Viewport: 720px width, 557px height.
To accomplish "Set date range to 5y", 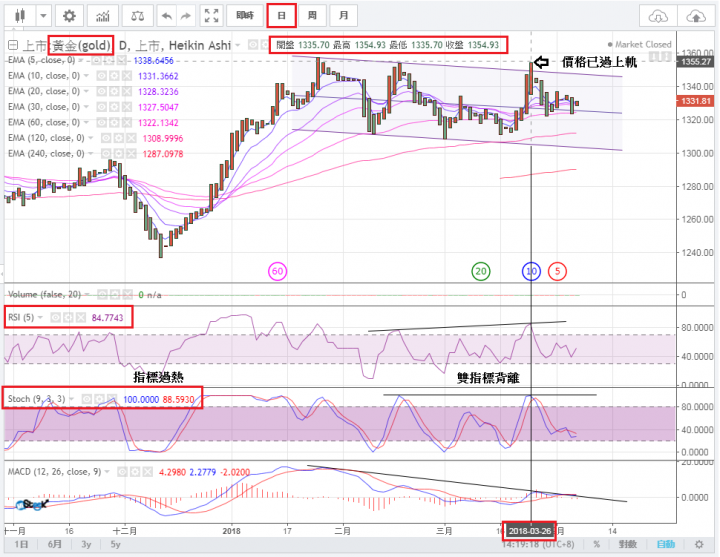I will click(115, 544).
